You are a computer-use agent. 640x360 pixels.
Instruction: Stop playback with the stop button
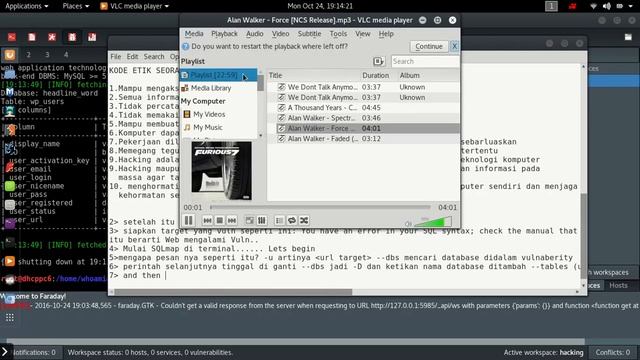click(220, 220)
